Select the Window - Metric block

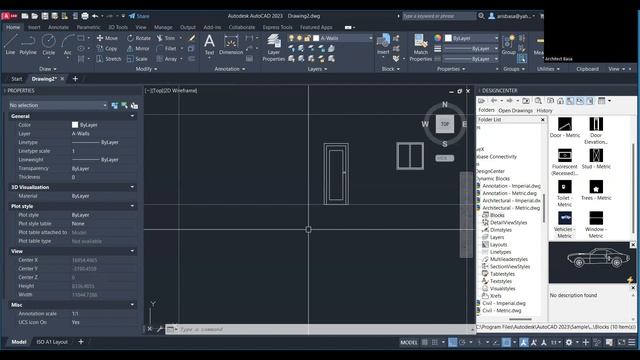pos(596,224)
